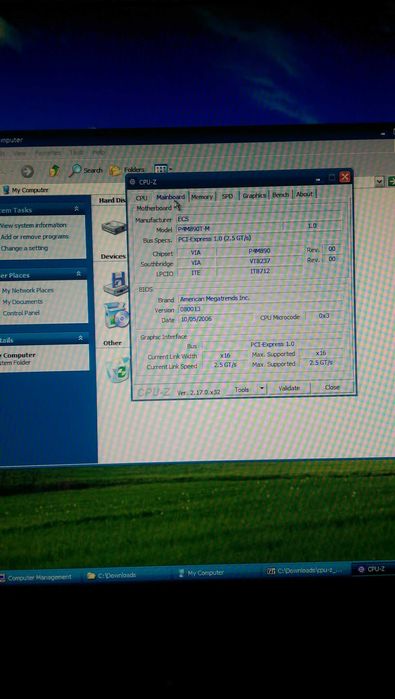
Task: Collapse the System Tasks panel
Action: 77,209
